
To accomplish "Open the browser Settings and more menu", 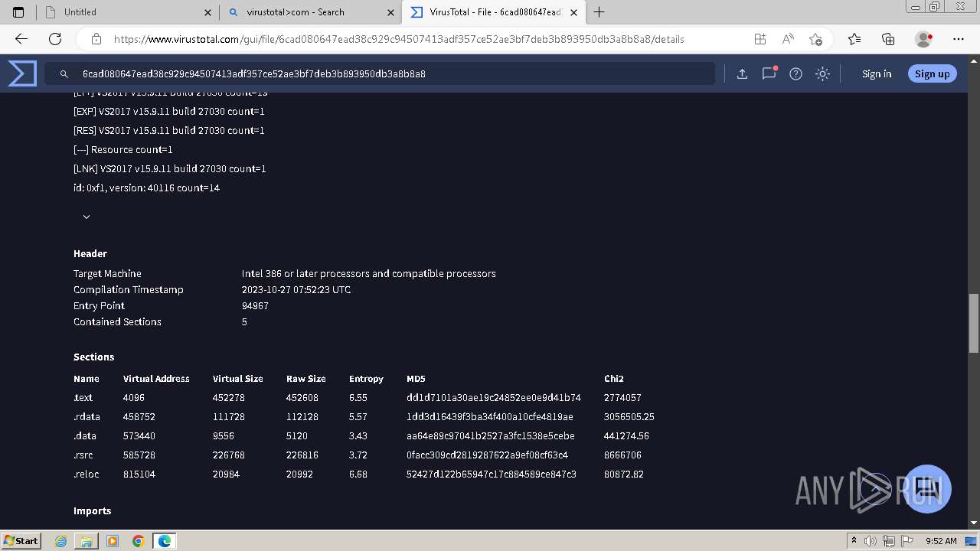I will 959,39.
